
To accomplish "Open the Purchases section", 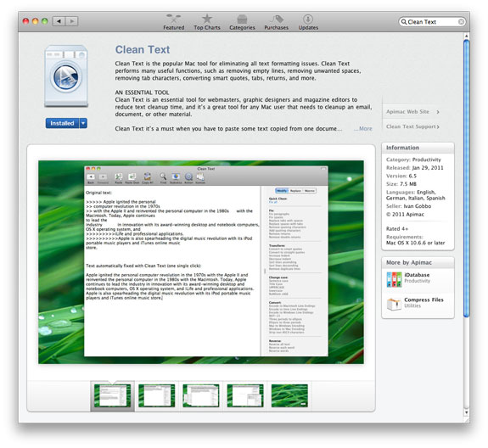I will point(277,22).
